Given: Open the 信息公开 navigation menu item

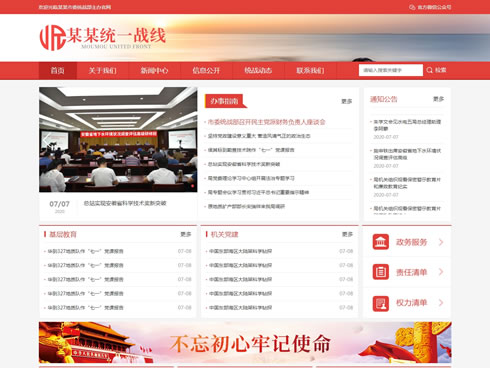Looking at the screenshot, I should tap(206, 70).
